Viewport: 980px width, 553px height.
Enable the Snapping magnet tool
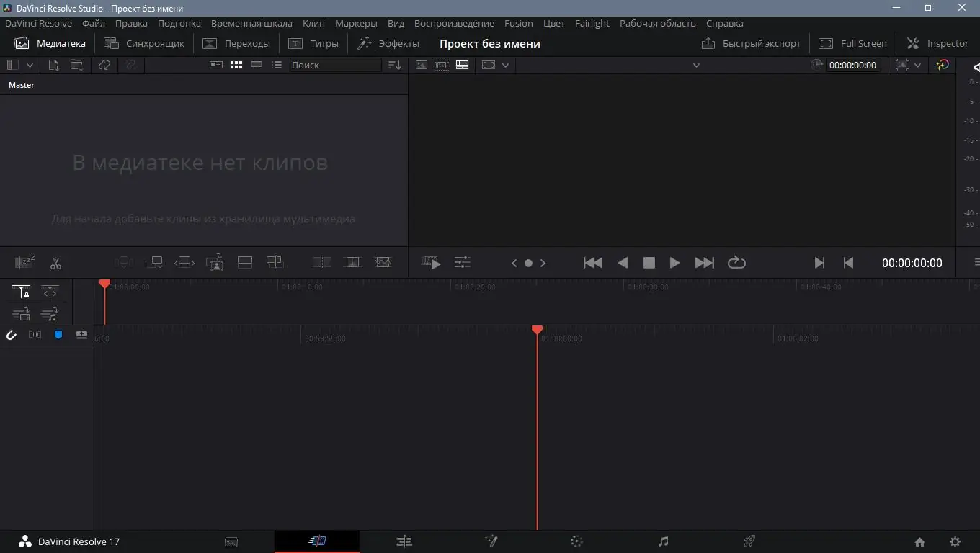point(11,334)
